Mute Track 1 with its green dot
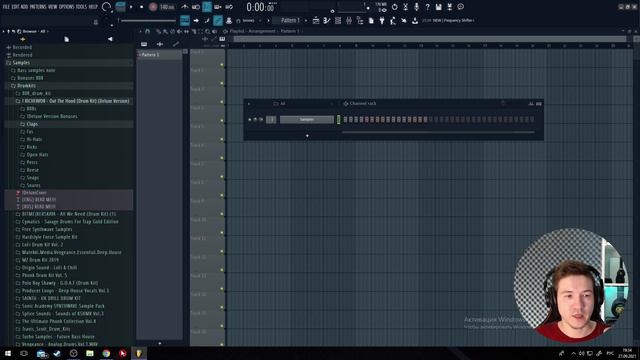640x360 pixels. coord(222,64)
